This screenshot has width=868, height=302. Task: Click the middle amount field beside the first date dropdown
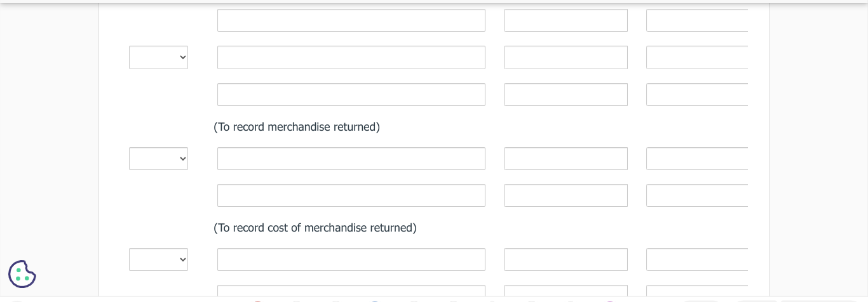point(566,58)
